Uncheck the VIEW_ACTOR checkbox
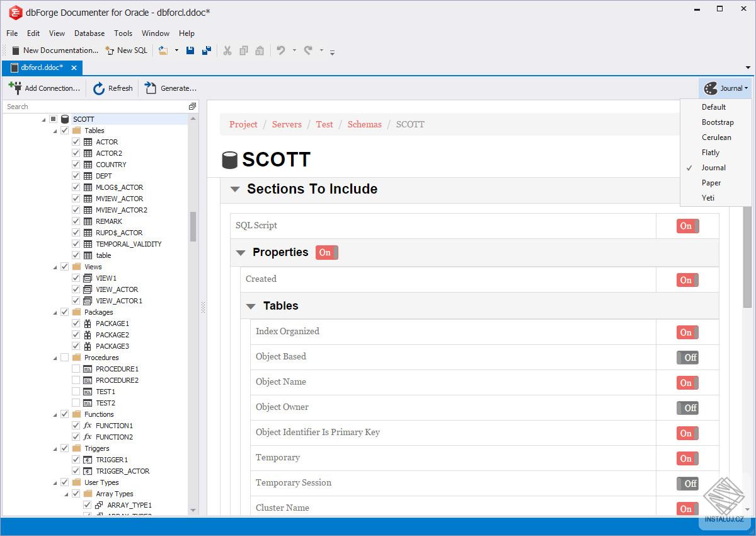The image size is (756, 536). tap(76, 289)
